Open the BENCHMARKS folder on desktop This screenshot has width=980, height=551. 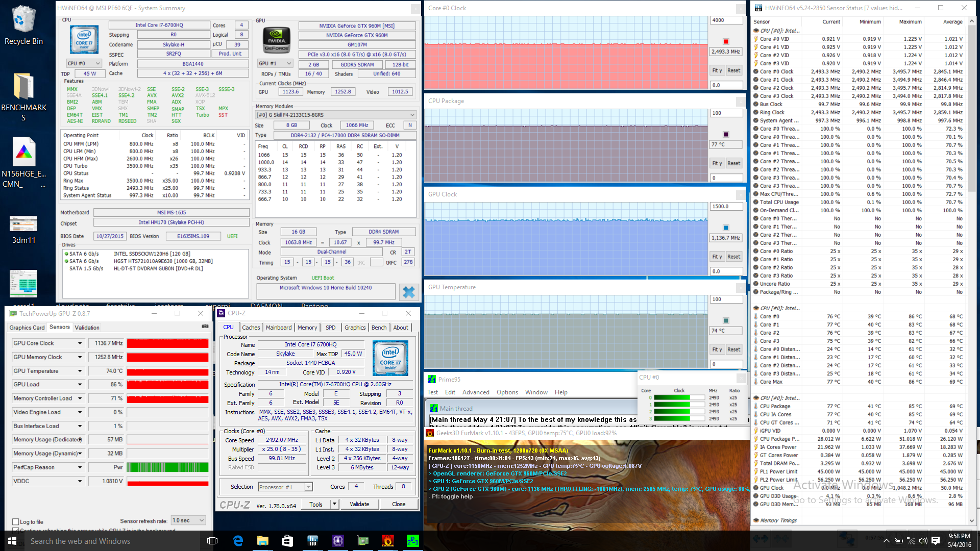23,97
